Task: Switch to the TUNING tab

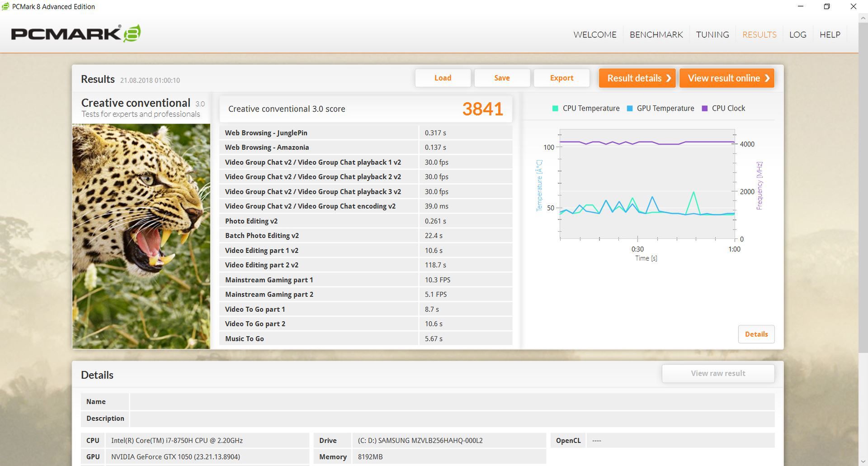Action: 712,34
